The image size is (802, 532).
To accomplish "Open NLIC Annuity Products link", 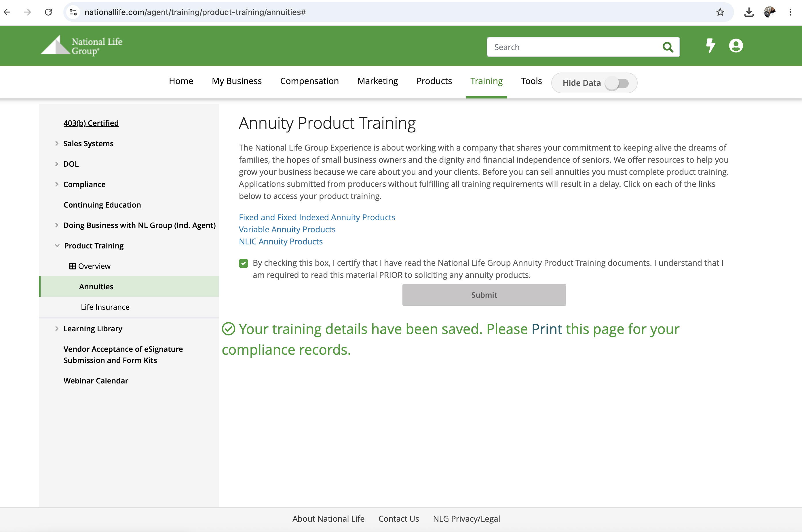I will tap(281, 242).
